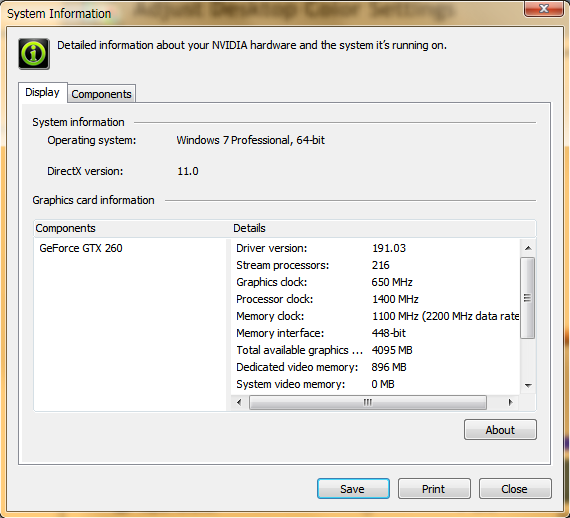This screenshot has height=518, width=570.
Task: Click the 1400 MHz processor clock value
Action: pyautogui.click(x=395, y=299)
